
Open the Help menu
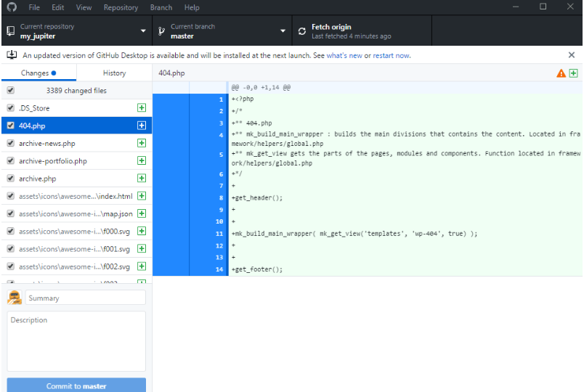[x=192, y=7]
